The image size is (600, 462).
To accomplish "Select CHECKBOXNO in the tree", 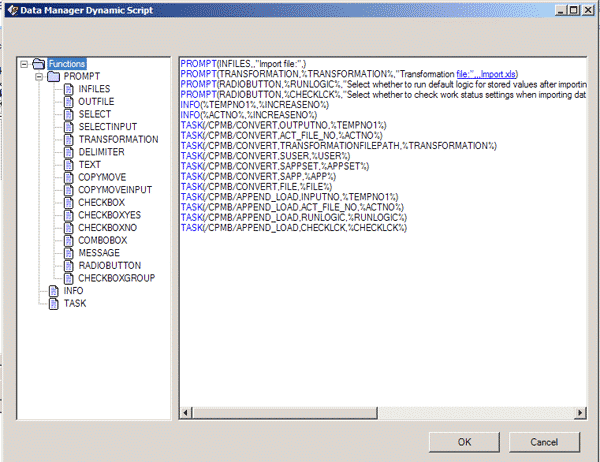I will tap(108, 228).
